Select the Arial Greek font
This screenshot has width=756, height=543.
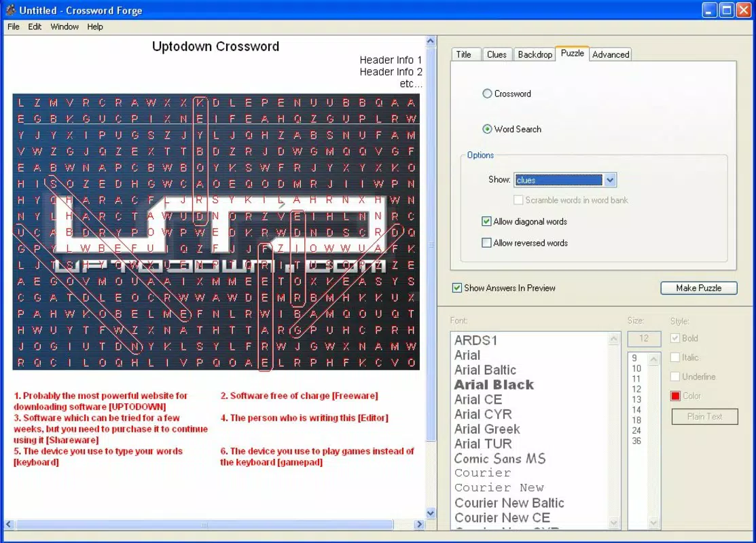[487, 429]
